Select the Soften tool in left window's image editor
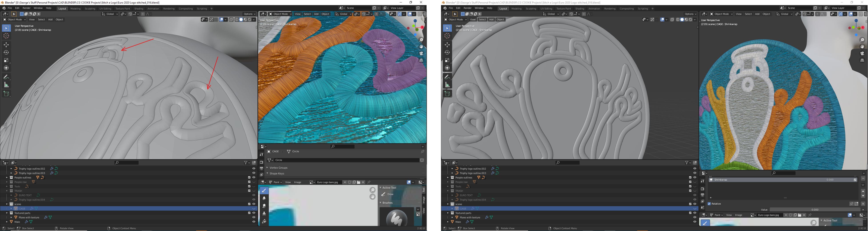The image size is (868, 231). coord(264,198)
